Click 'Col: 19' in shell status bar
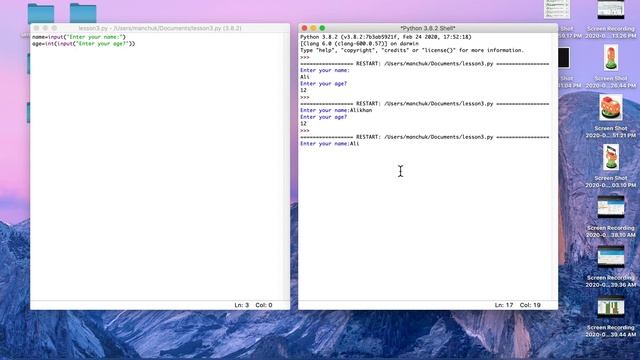Viewport: 640px width, 360px height. (530, 305)
